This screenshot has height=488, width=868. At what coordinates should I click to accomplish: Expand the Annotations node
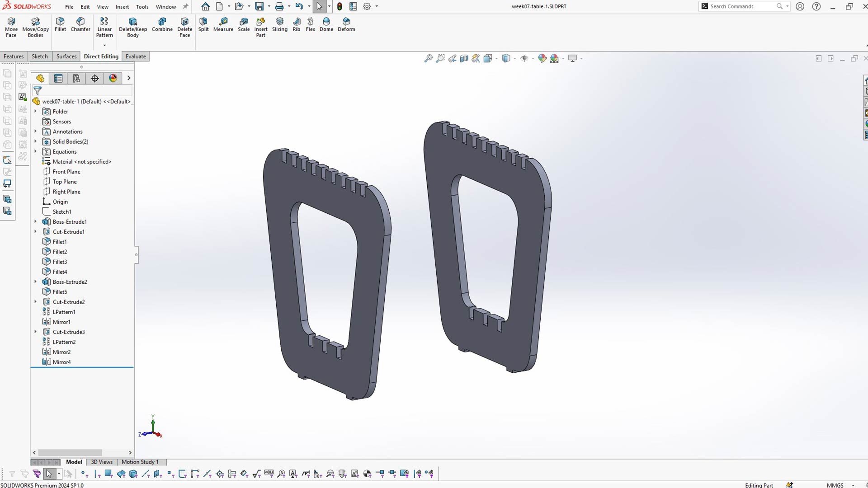tap(36, 131)
